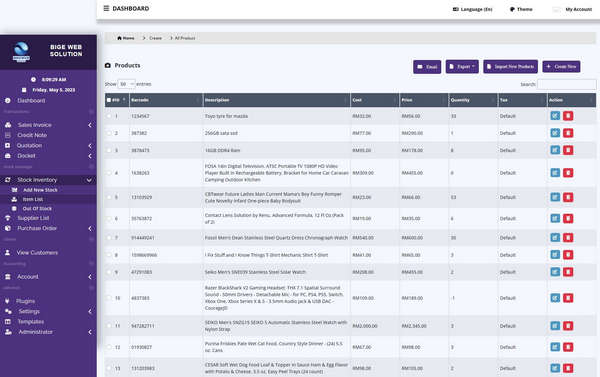
Task: Edit the Fossil Men's Dean watch product
Action: tap(555, 237)
